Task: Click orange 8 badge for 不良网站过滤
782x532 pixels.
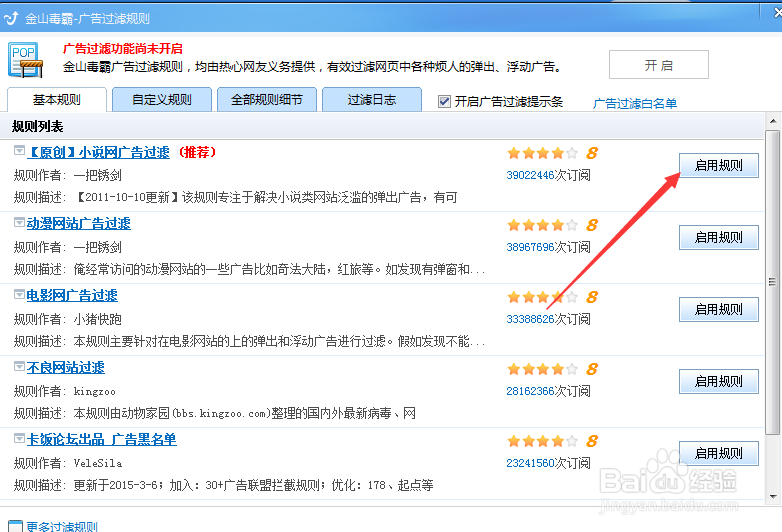Action: [x=591, y=369]
